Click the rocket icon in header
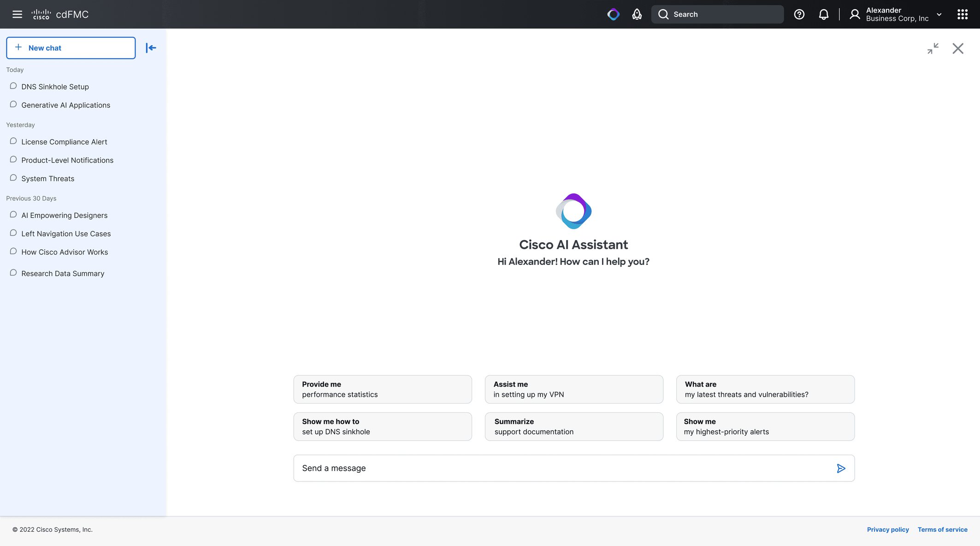Image resolution: width=980 pixels, height=546 pixels. [637, 14]
